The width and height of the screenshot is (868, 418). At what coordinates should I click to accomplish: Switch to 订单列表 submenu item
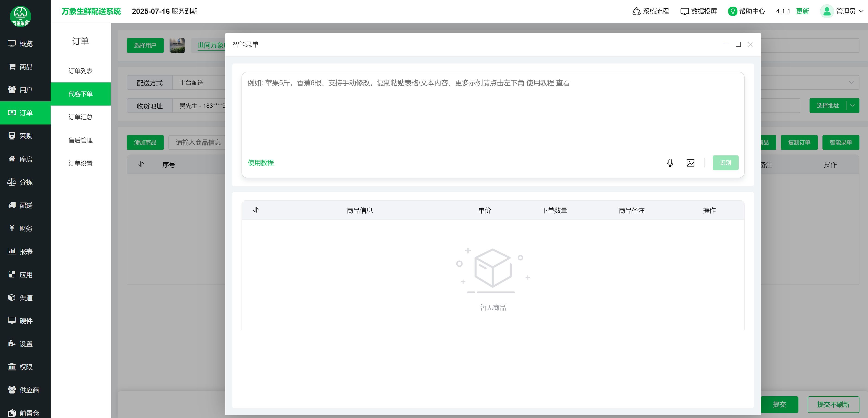pos(80,71)
